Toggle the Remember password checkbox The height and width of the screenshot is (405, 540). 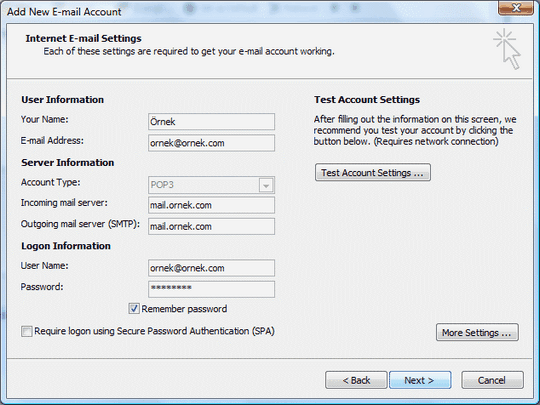coord(134,309)
